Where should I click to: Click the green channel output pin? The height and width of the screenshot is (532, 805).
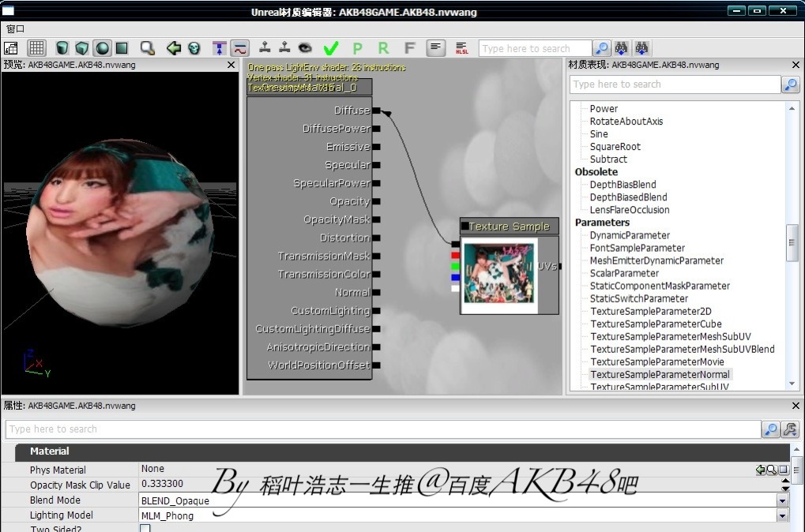coord(455,266)
